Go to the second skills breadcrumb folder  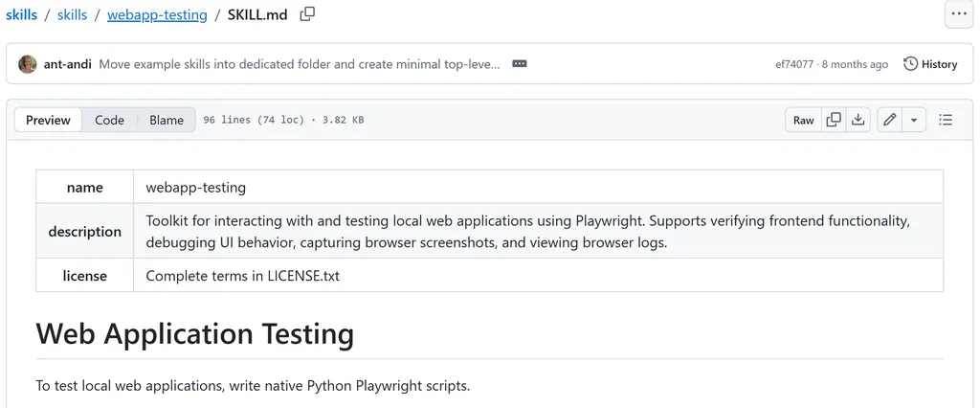(73, 15)
